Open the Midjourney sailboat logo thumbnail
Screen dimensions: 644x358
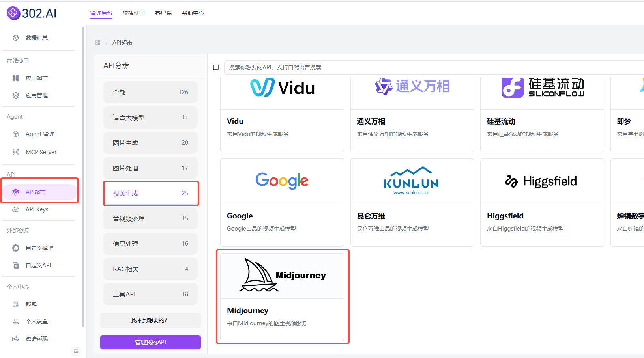282,276
